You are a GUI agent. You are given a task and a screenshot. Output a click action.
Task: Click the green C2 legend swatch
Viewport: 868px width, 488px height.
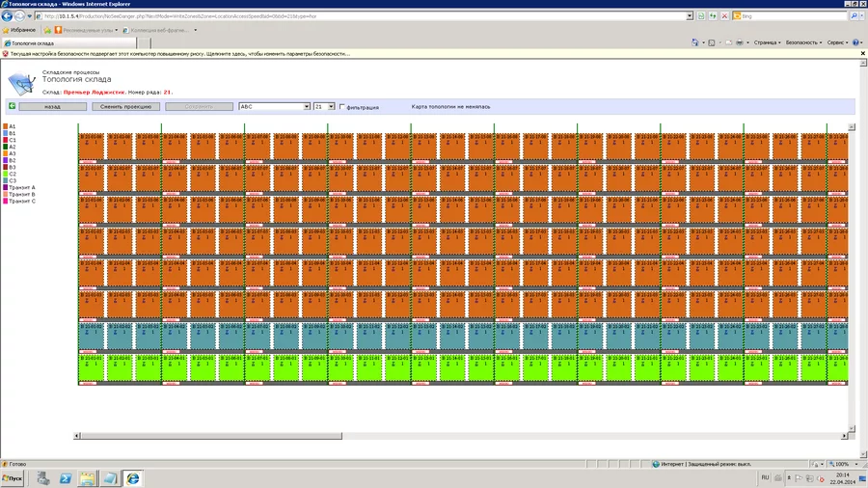pyautogui.click(x=6, y=174)
